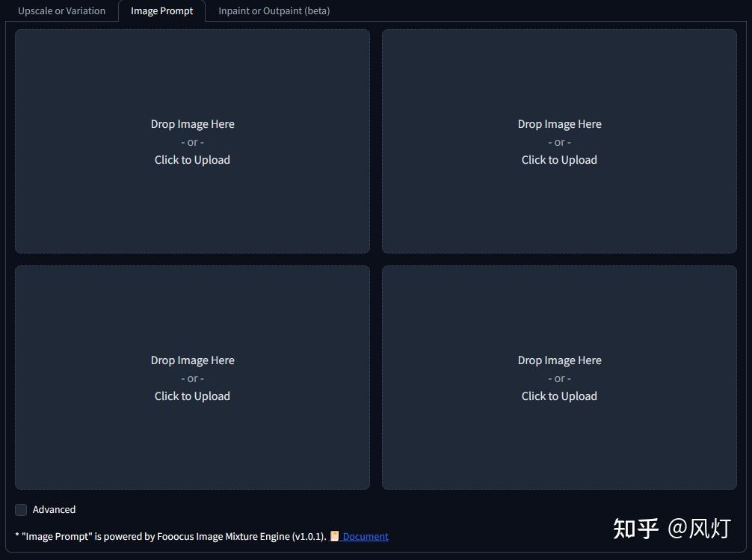Open the Document link in the footer
The image size is (752, 560).
(366, 535)
